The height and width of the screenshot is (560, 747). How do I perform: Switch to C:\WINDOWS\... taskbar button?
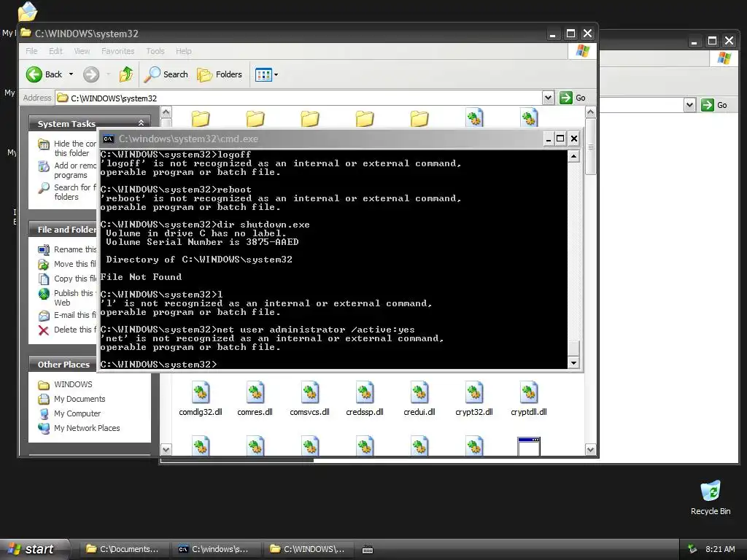point(309,549)
